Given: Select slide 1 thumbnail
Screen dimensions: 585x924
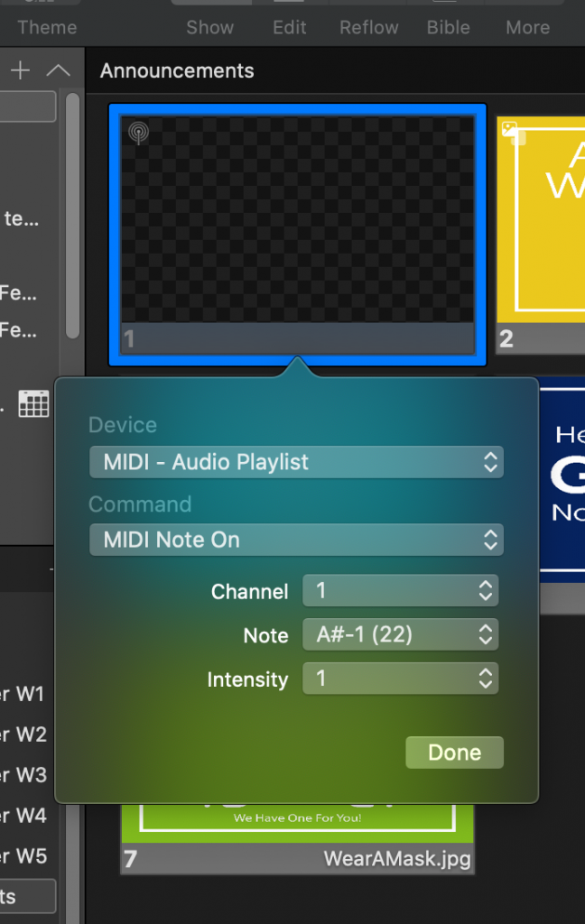Looking at the screenshot, I should pyautogui.click(x=297, y=235).
